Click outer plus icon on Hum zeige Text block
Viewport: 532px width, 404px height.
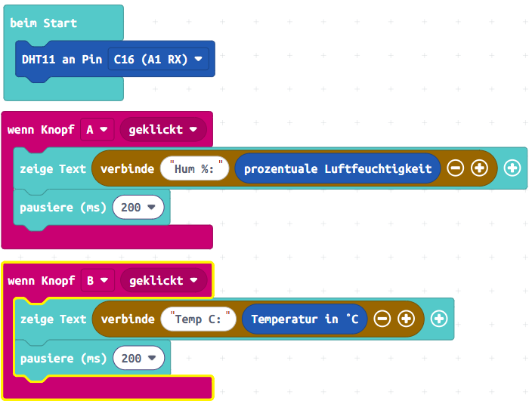(512, 168)
